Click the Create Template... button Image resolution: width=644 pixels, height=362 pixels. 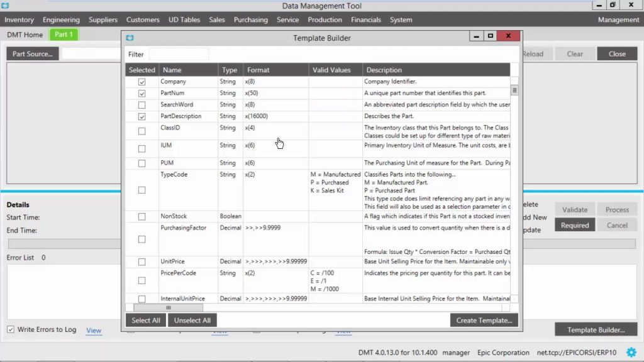point(484,320)
